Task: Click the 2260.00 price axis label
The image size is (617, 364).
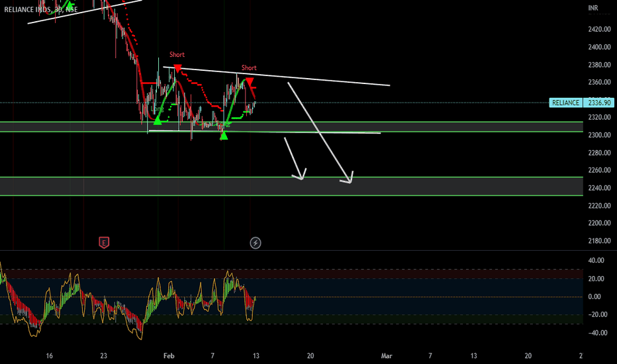Action: pos(599,170)
